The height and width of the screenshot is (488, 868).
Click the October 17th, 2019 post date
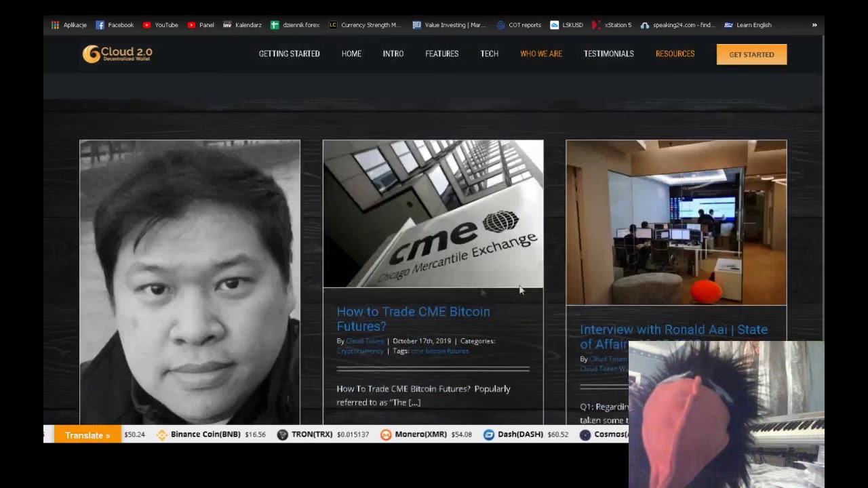point(422,341)
